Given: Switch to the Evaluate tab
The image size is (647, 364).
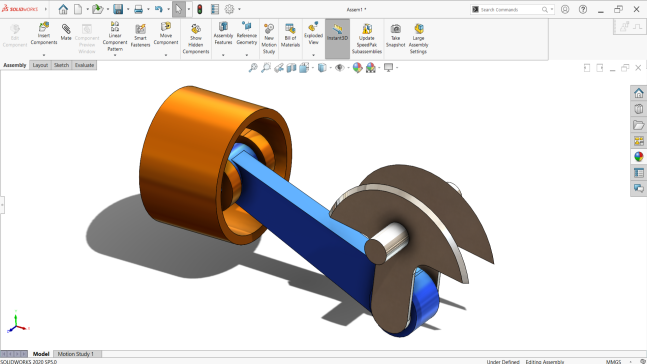Looking at the screenshot, I should tap(84, 65).
